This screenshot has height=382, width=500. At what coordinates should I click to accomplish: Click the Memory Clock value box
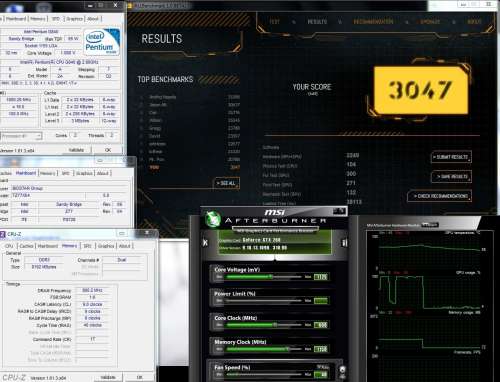[321, 349]
